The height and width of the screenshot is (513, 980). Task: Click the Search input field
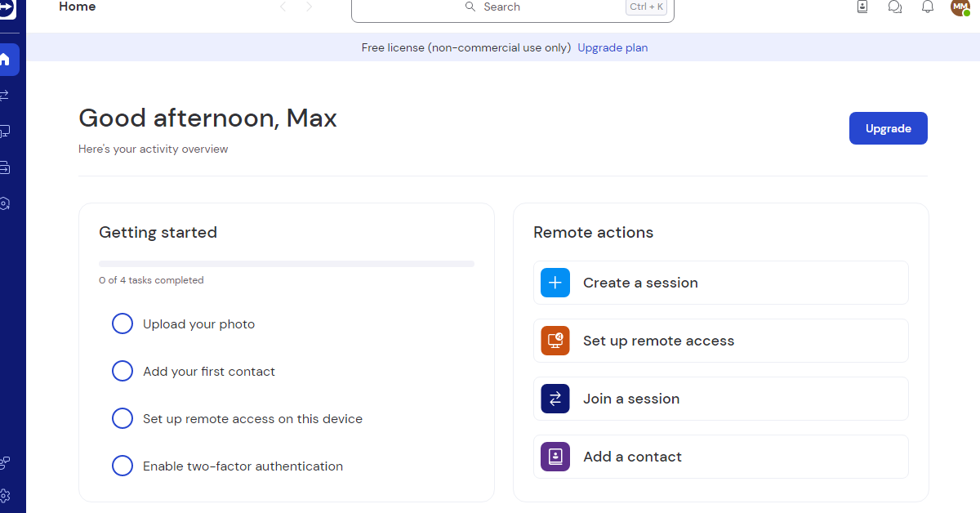[513, 8]
